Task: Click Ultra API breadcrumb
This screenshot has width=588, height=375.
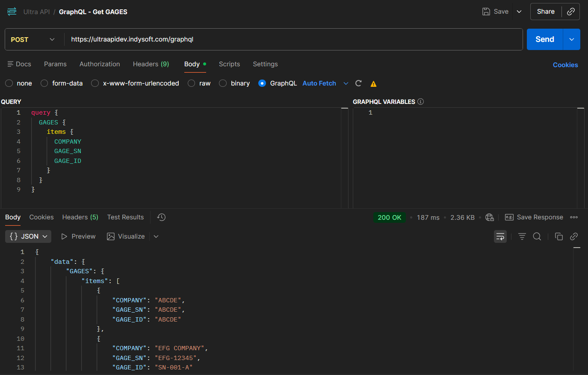Action: 36,12
